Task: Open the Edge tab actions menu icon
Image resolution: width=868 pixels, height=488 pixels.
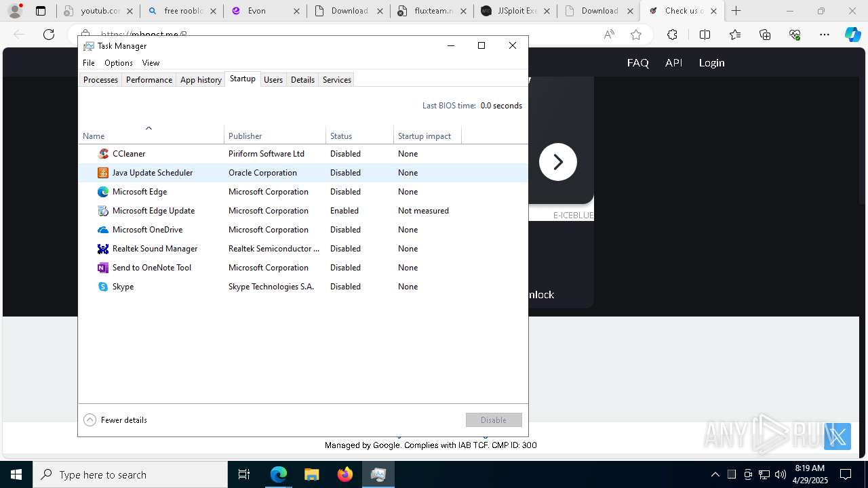Action: point(41,11)
